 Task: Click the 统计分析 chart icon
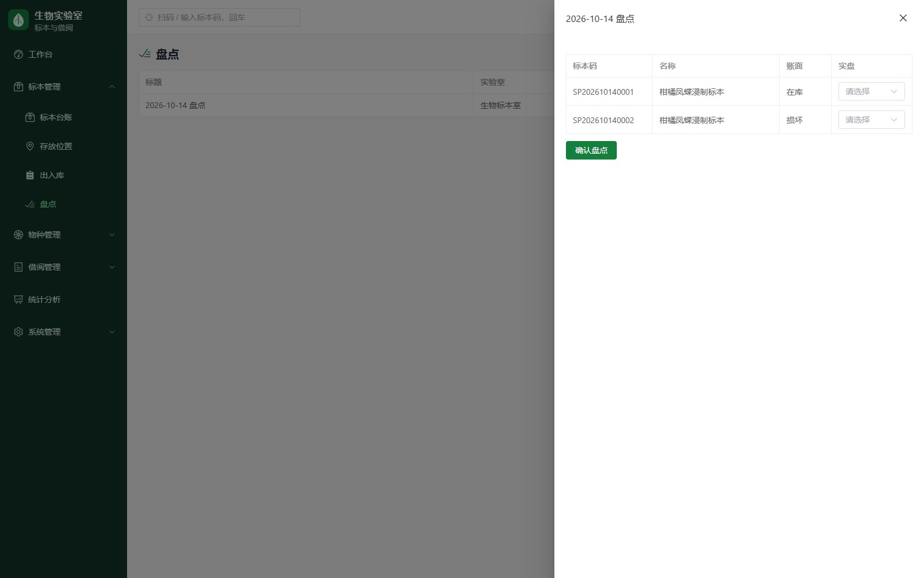pos(18,299)
